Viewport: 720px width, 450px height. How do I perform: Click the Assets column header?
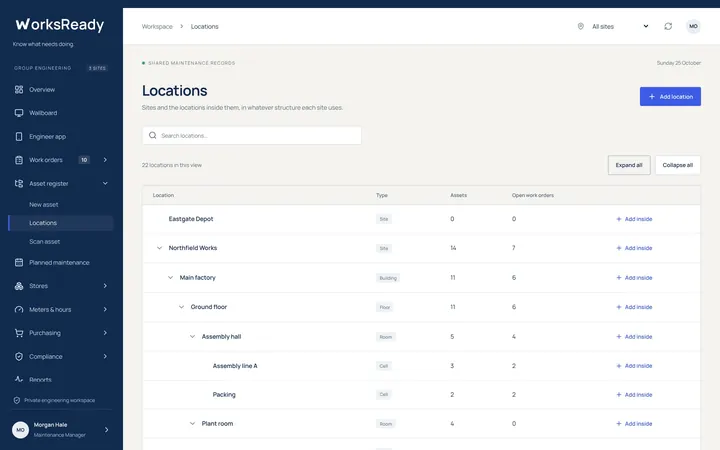tap(458, 195)
